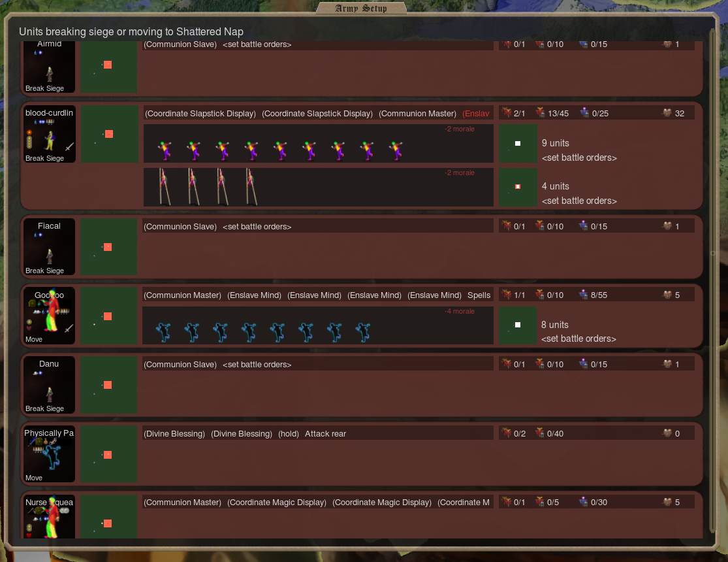Click the '8 units' label

click(555, 325)
